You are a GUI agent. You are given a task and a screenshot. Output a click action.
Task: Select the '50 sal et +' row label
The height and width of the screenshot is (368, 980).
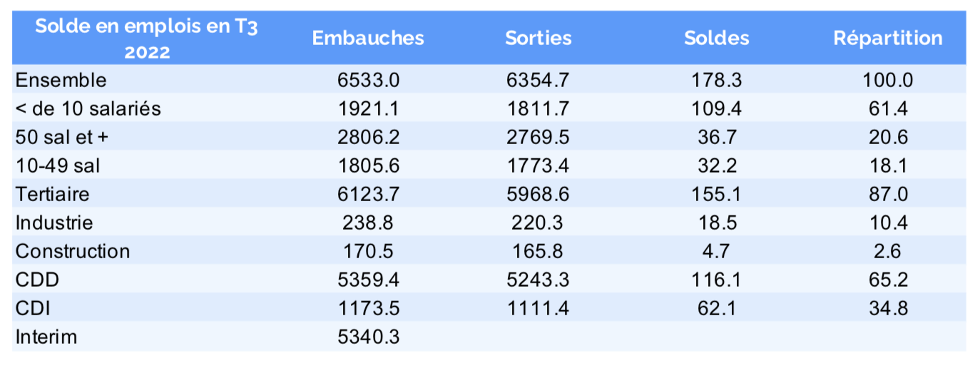[x=61, y=137]
